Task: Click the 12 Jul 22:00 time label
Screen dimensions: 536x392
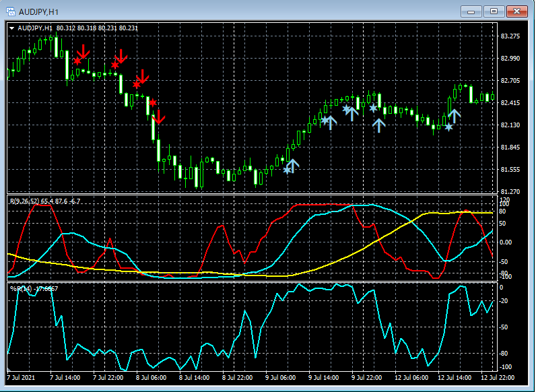Action: pyautogui.click(x=498, y=378)
